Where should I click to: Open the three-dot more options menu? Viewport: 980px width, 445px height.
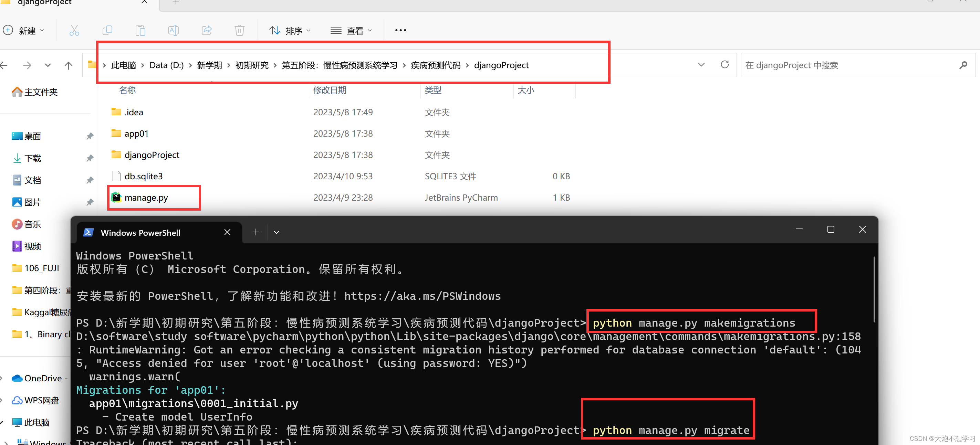(x=400, y=30)
